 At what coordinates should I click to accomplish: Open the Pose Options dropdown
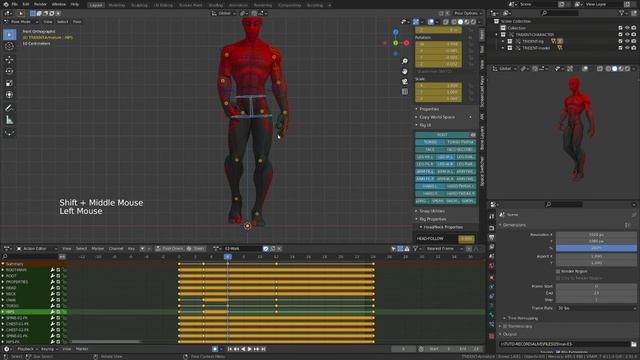coord(467,13)
